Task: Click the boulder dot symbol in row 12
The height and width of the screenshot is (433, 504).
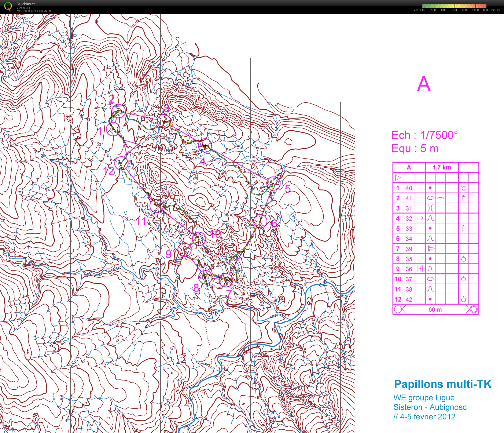Action: click(x=430, y=299)
